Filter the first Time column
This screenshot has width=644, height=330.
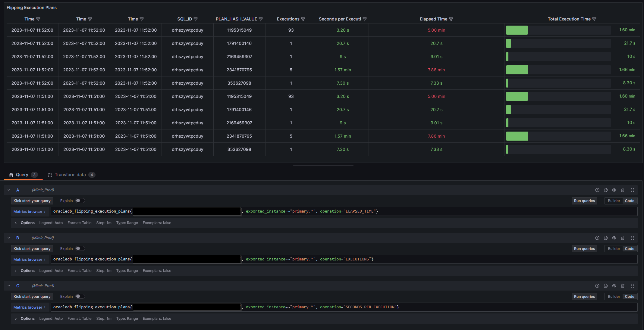tap(38, 19)
